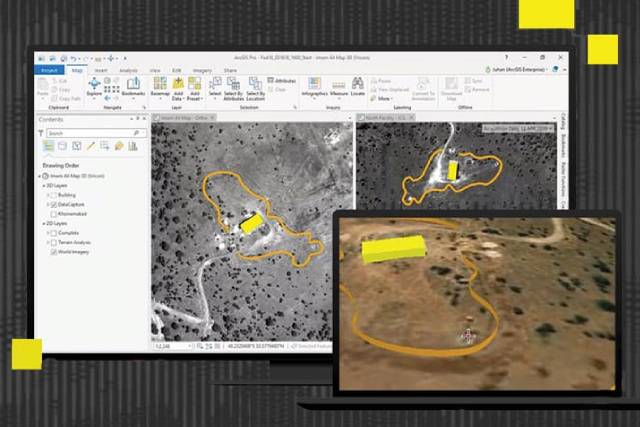
Task: Switch to the Edit ribbon tab
Action: [176, 70]
